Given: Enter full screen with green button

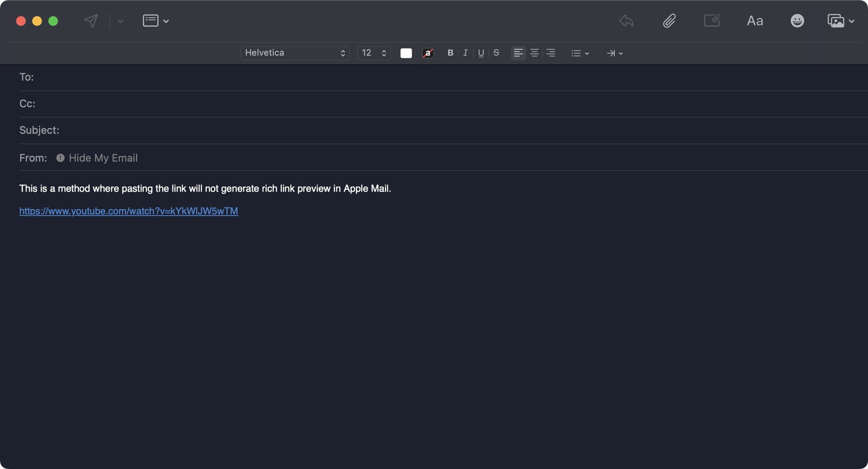Looking at the screenshot, I should coord(53,21).
